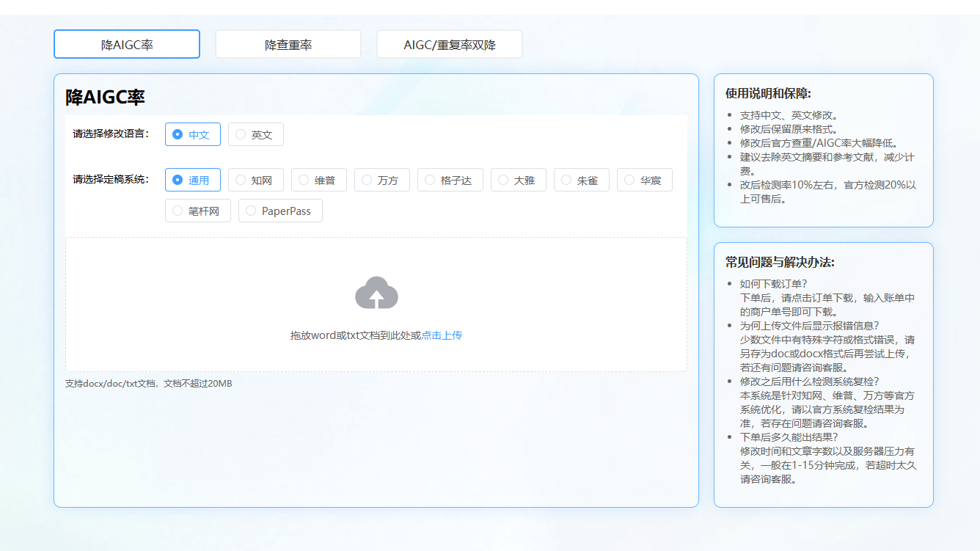Select 知网 as the detection system
980x551 pixels.
[x=255, y=180]
